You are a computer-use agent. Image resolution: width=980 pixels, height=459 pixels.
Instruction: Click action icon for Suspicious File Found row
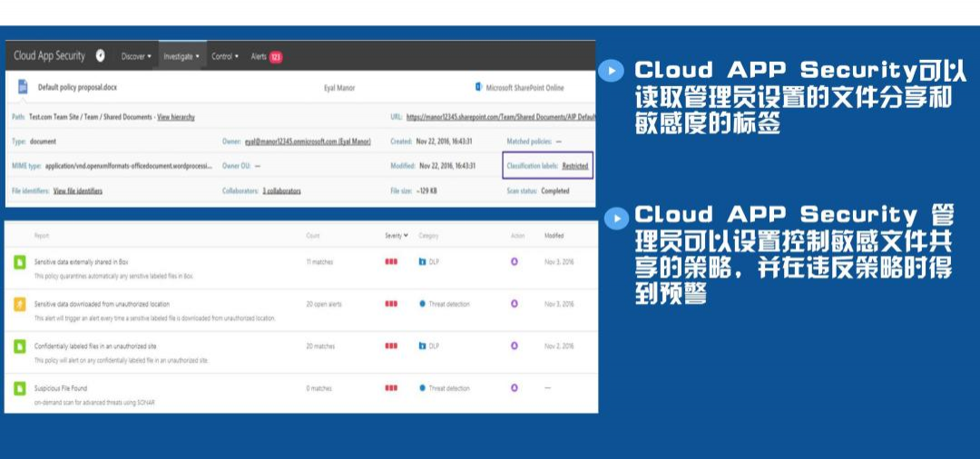coord(514,388)
